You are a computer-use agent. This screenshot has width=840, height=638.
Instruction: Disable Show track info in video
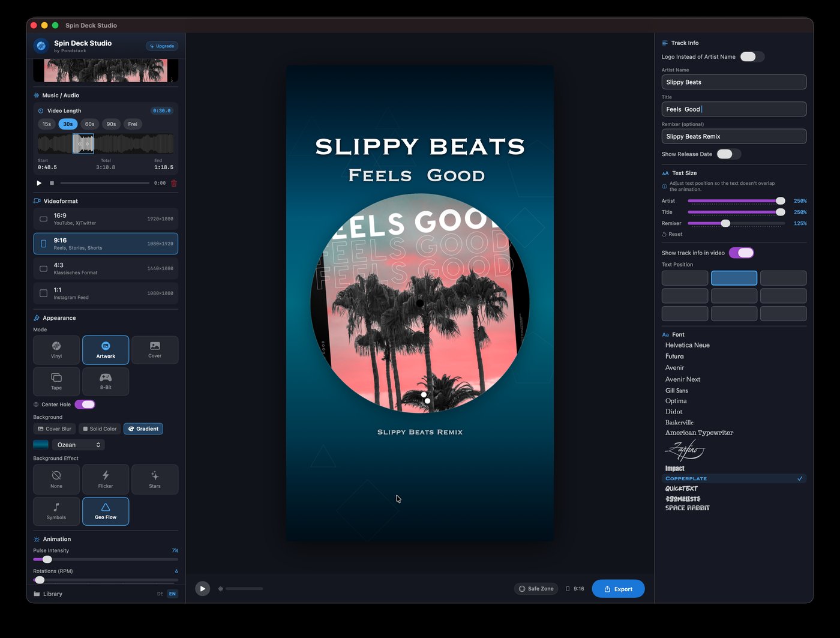[x=742, y=253]
